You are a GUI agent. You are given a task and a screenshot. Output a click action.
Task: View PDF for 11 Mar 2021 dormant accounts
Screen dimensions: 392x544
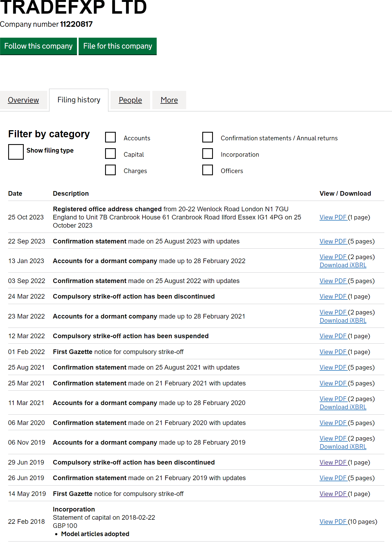point(333,399)
